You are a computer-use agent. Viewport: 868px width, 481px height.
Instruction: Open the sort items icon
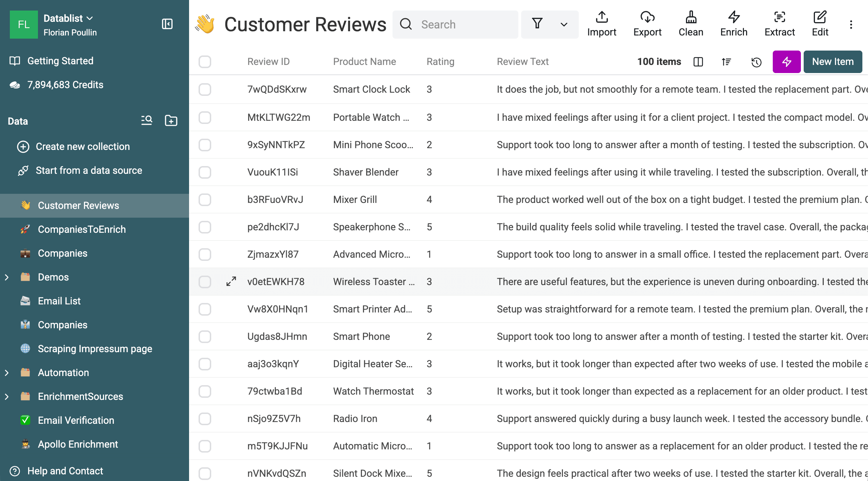tap(726, 62)
